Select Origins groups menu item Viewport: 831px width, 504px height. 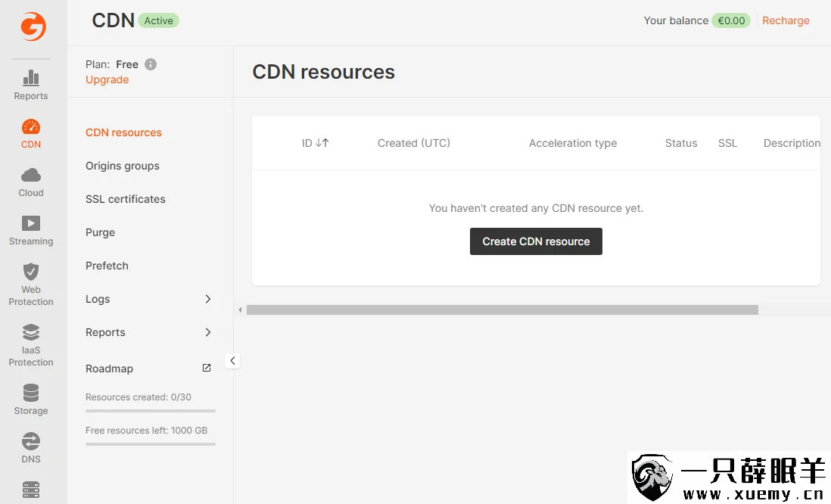123,166
